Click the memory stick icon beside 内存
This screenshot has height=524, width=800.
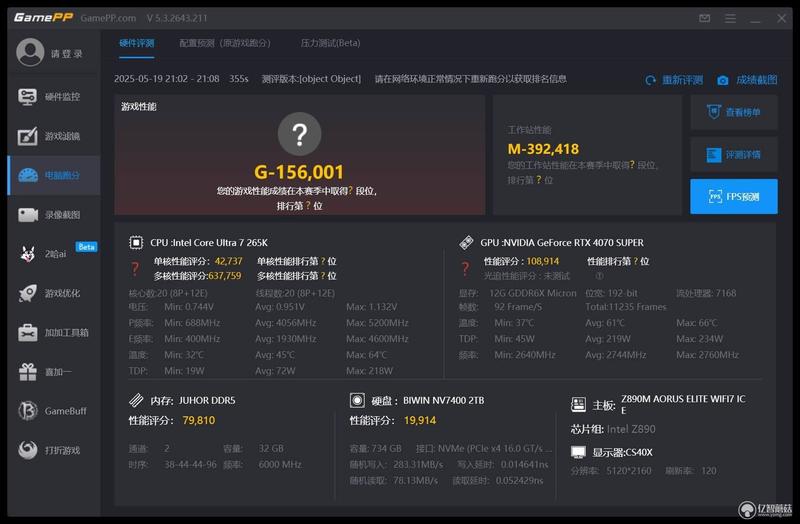click(136, 400)
